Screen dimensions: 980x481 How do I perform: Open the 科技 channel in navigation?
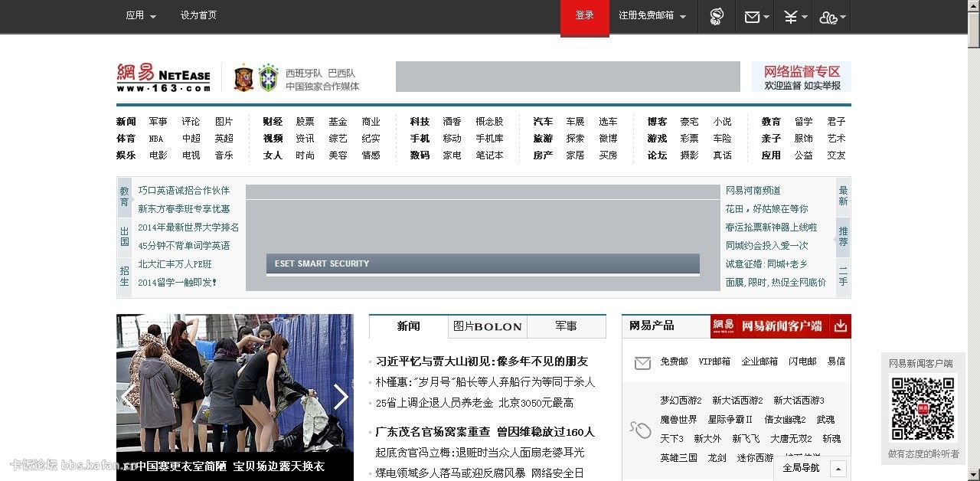click(420, 122)
